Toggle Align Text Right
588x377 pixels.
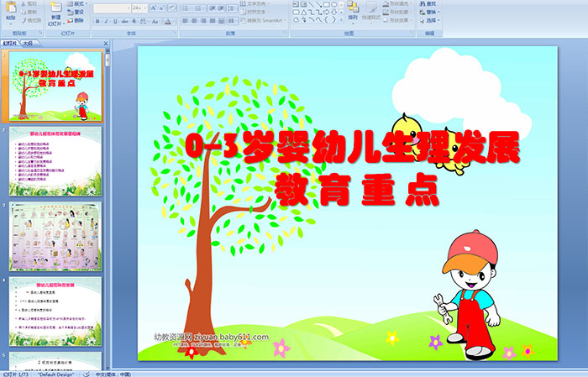click(203, 21)
